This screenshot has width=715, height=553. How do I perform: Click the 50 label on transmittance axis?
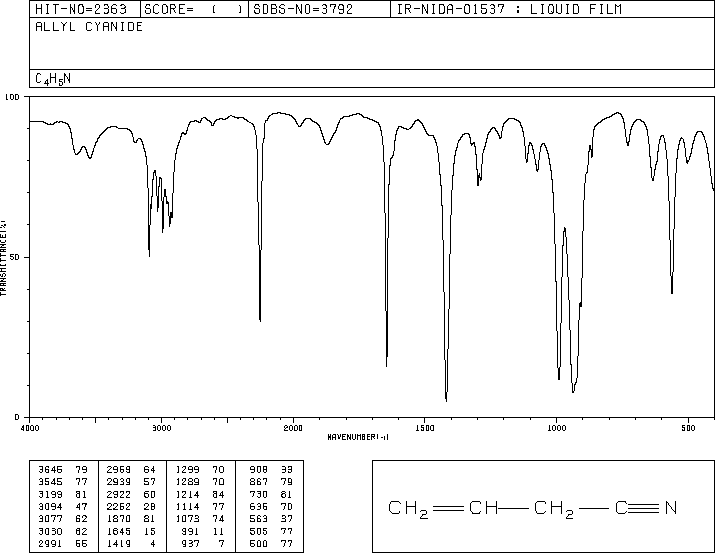15,257
